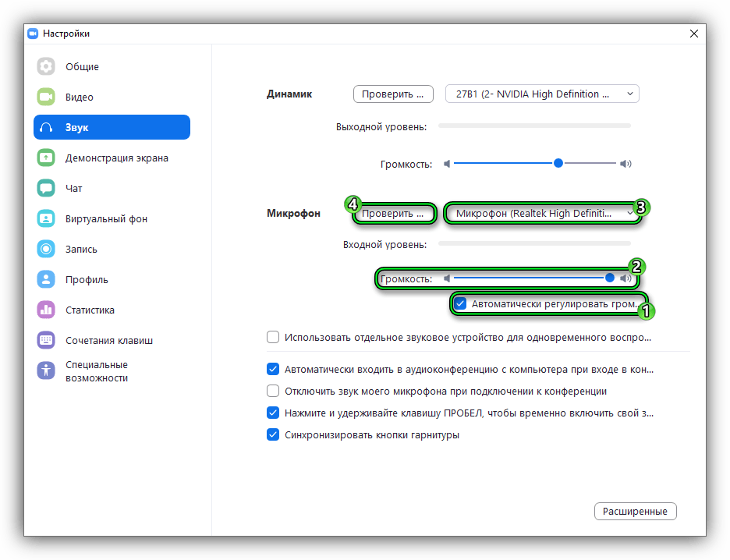This screenshot has width=730, height=560.
Task: Toggle Автоматически входить в аудиоконференцию checkbox
Action: point(273,369)
